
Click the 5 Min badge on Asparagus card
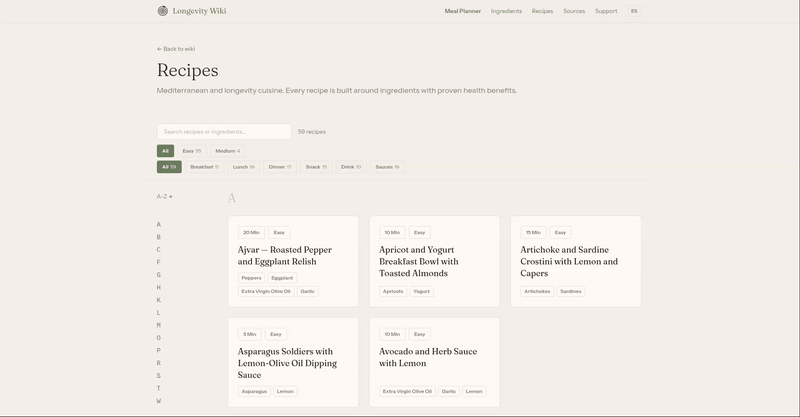tap(249, 334)
